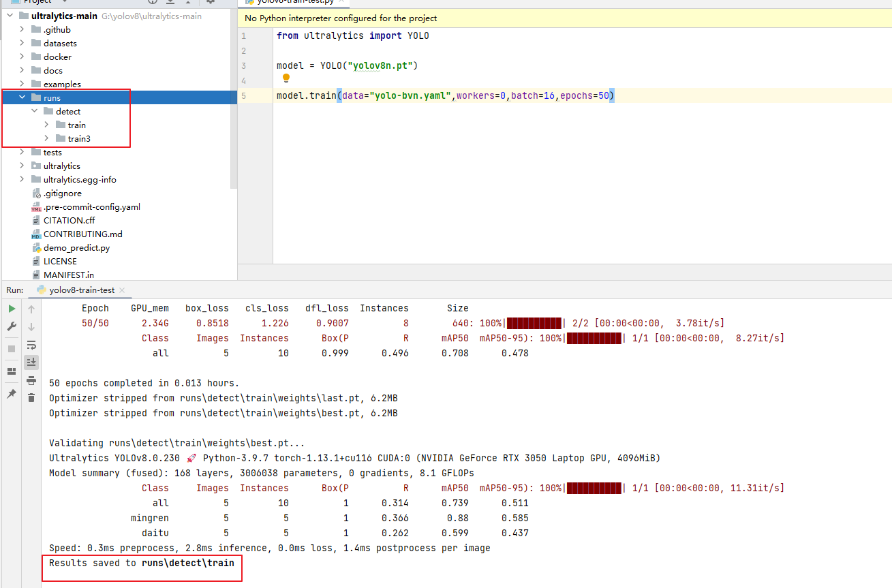The width and height of the screenshot is (892, 588).
Task: Select the train3 folder name
Action: click(x=79, y=138)
